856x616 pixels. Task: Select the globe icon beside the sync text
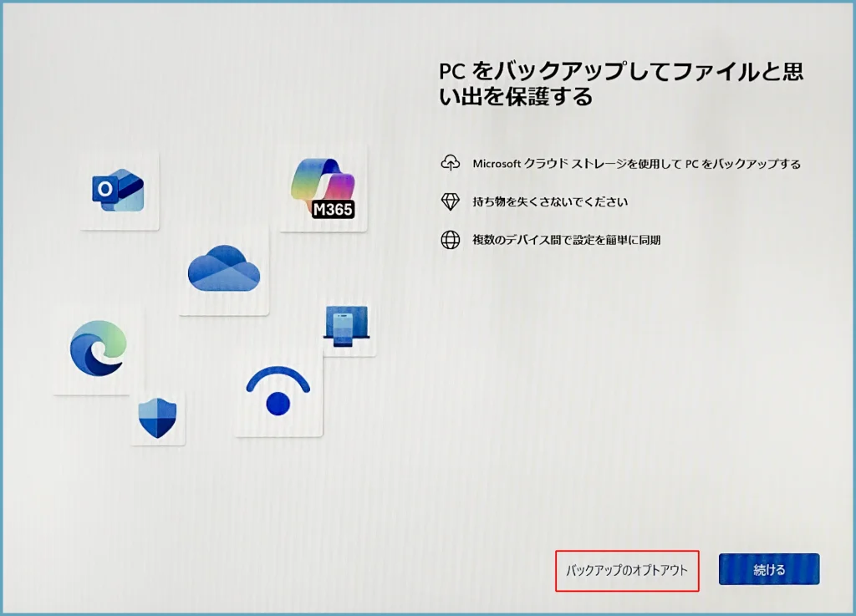pyautogui.click(x=451, y=241)
